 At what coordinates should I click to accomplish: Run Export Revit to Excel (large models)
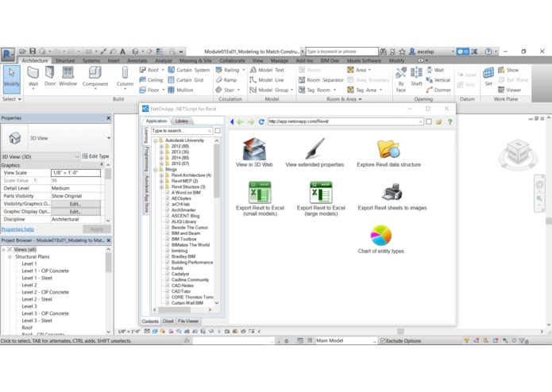pyautogui.click(x=321, y=198)
